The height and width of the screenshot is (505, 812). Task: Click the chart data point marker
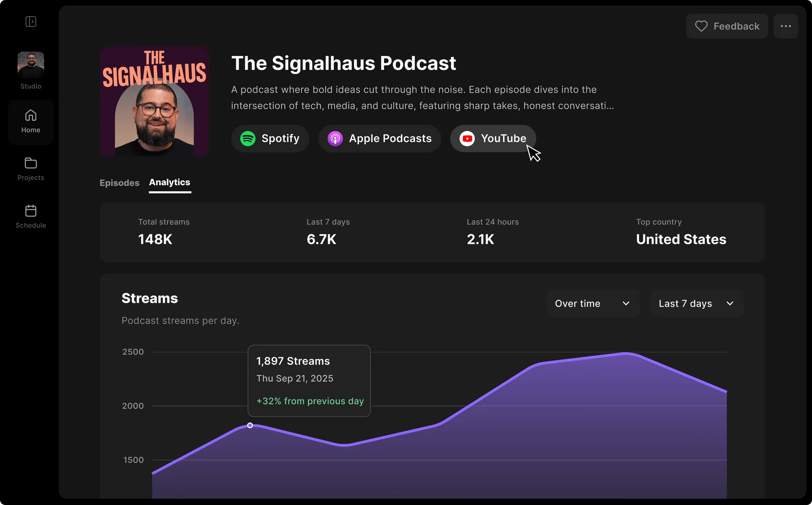tap(250, 425)
